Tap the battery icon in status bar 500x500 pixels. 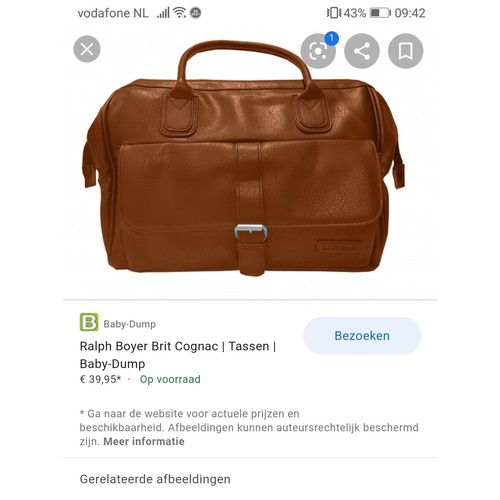[380, 13]
